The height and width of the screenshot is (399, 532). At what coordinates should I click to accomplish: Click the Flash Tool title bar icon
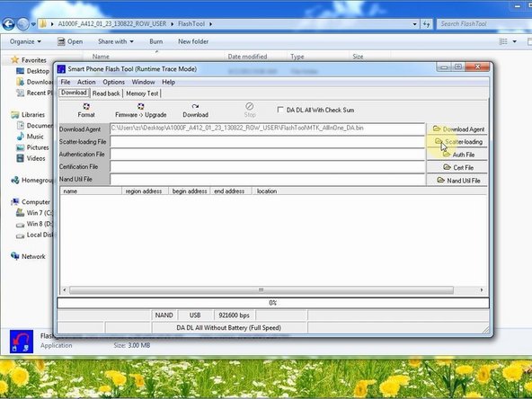pyautogui.click(x=61, y=69)
